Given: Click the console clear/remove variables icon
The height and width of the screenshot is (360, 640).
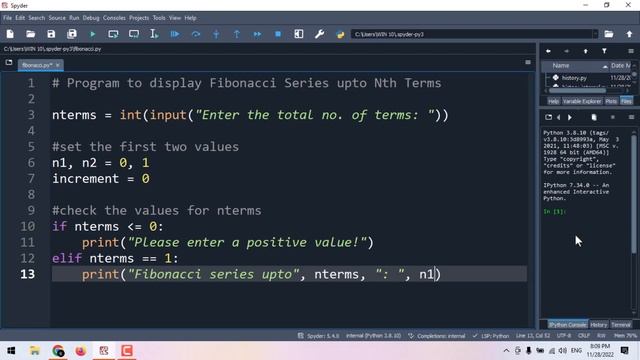Looking at the screenshot, I should pyautogui.click(x=594, y=118).
